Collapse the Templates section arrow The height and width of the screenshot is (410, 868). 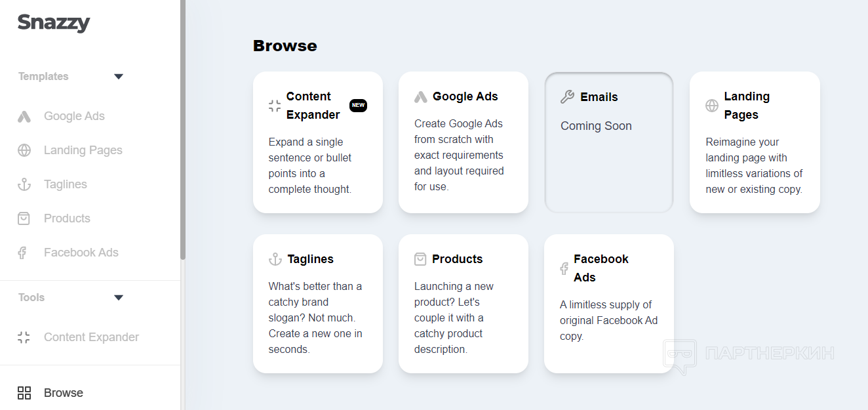pos(119,77)
